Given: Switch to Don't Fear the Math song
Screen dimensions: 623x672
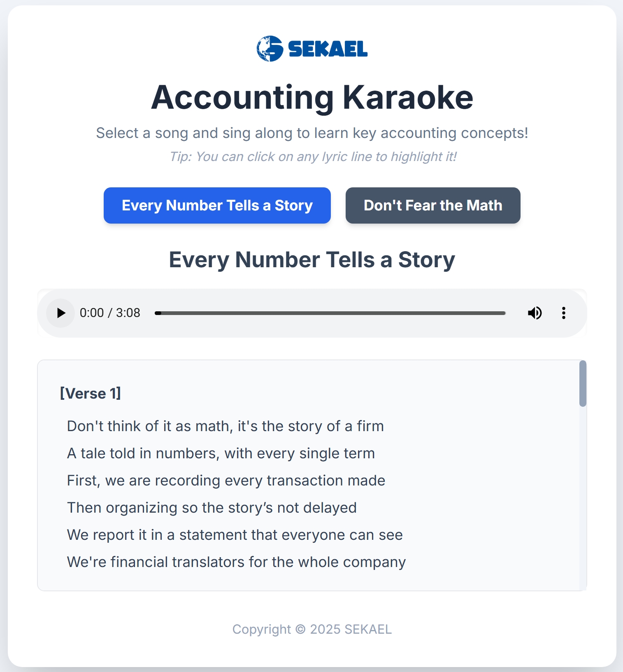Looking at the screenshot, I should tap(432, 205).
